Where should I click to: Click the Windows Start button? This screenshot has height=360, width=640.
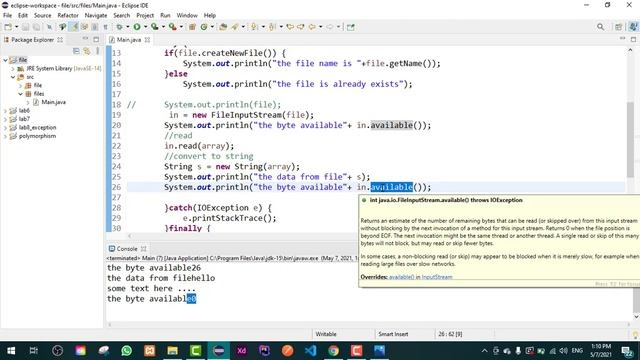(11, 351)
